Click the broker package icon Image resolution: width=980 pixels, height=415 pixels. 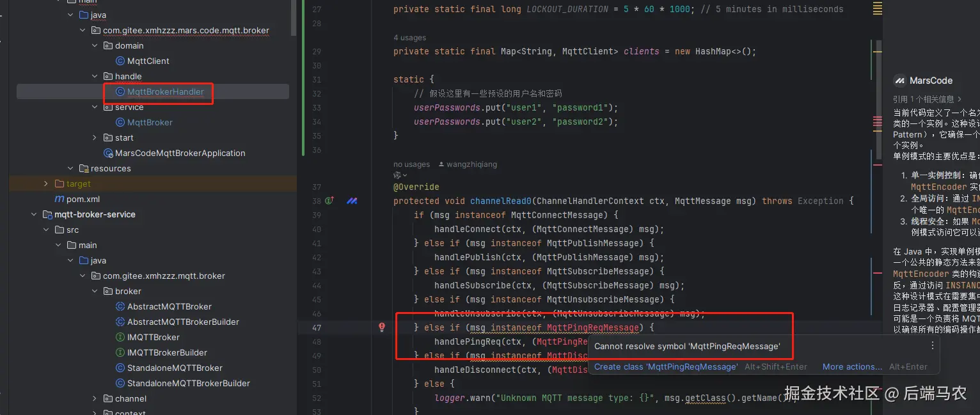[107, 291]
